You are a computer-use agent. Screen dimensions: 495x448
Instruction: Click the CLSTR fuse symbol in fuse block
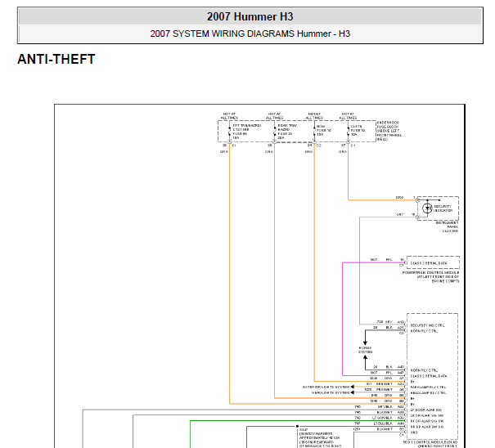click(348, 132)
